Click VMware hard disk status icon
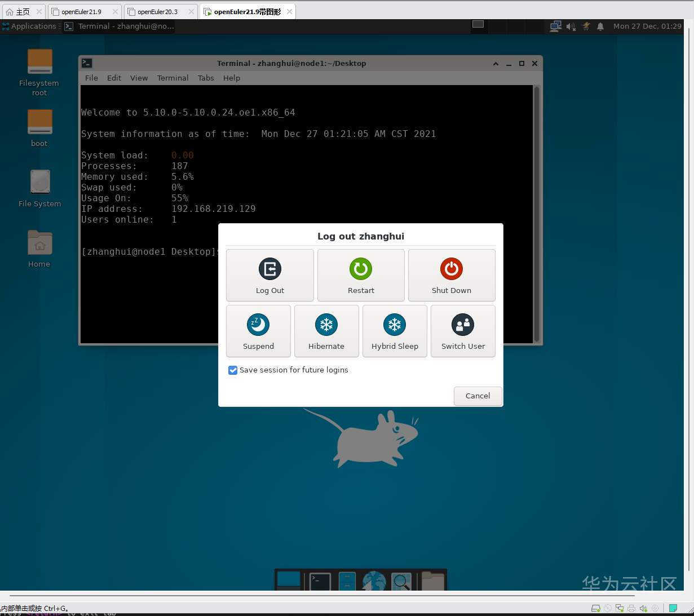Image resolution: width=694 pixels, height=616 pixels. tap(595, 608)
